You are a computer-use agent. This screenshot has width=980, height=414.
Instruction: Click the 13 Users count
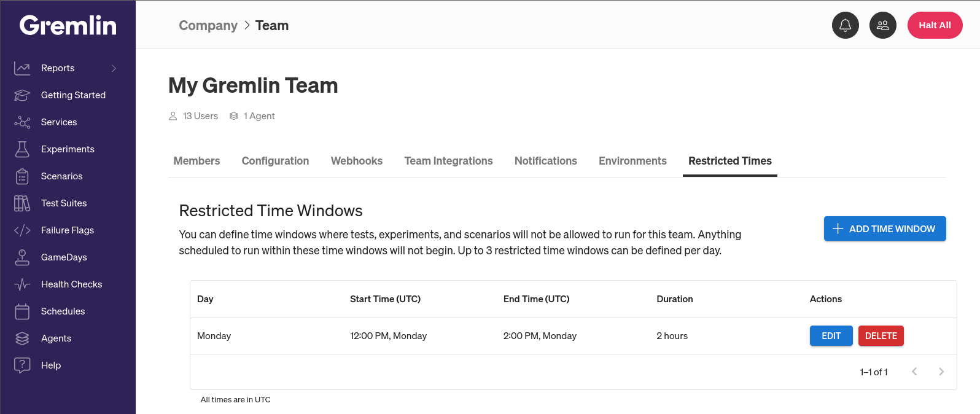click(x=200, y=116)
